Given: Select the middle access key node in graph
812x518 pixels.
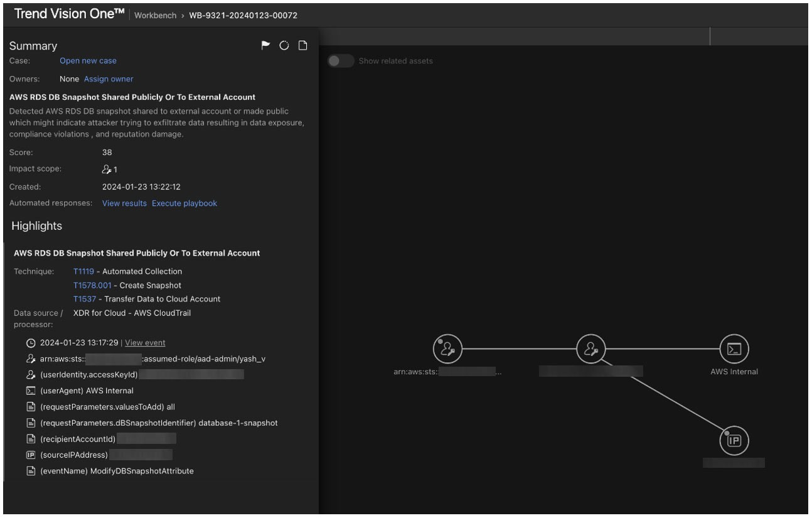Looking at the screenshot, I should tap(590, 349).
